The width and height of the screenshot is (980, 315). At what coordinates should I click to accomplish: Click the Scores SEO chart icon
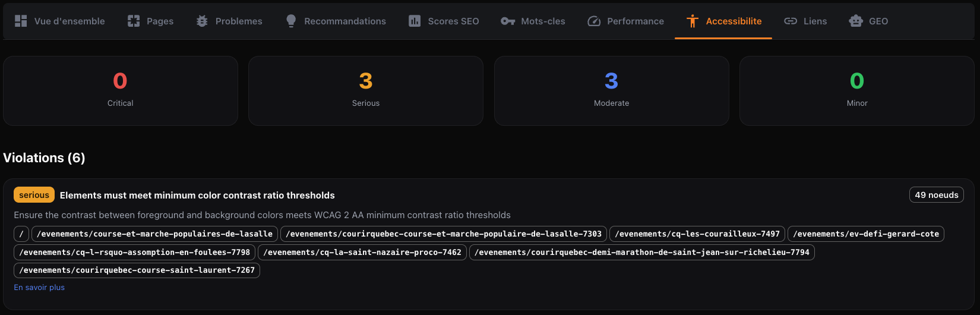pos(415,21)
